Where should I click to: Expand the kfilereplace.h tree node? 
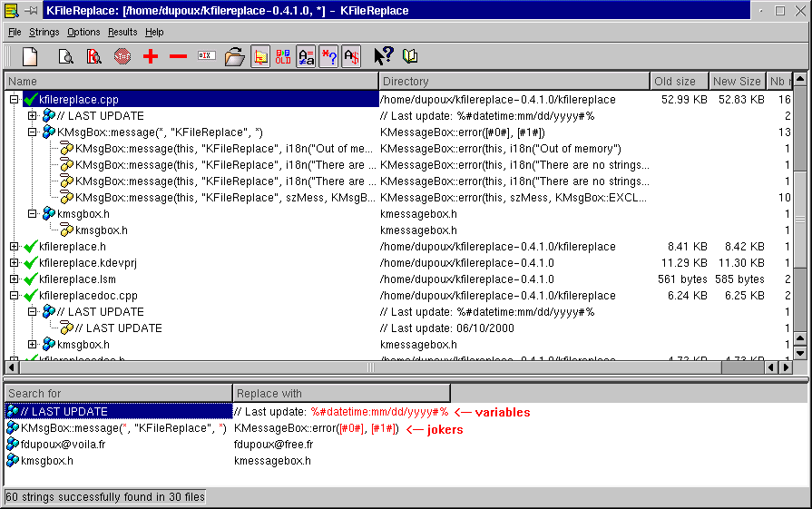click(x=14, y=247)
